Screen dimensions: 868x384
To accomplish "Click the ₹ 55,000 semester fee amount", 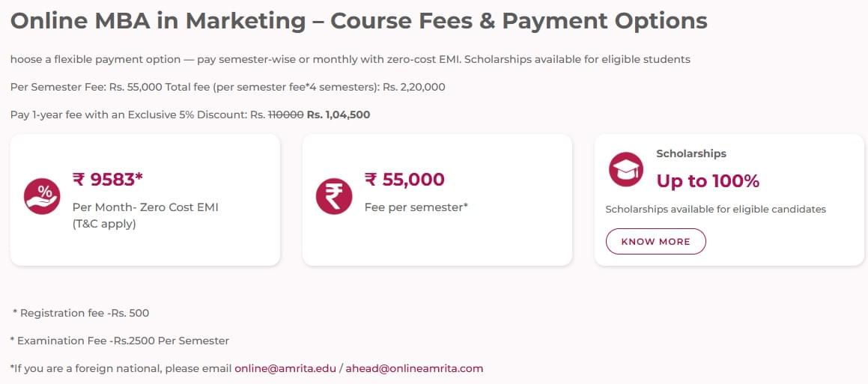I will [x=404, y=179].
